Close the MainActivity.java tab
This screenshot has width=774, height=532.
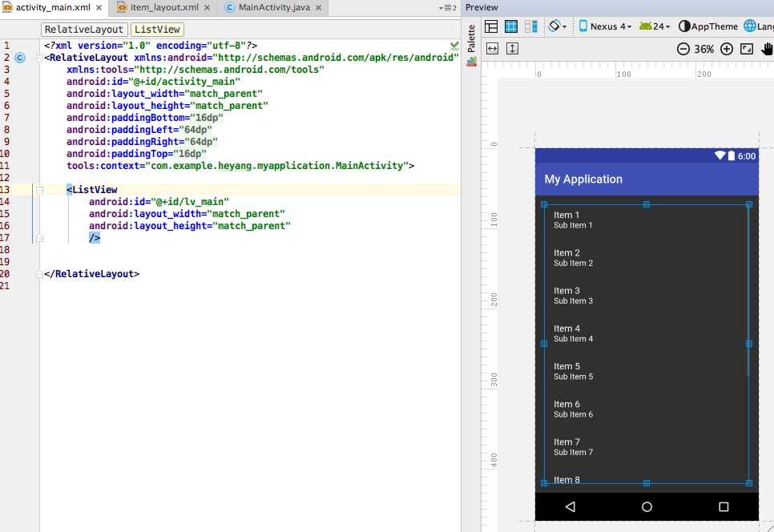tap(318, 8)
